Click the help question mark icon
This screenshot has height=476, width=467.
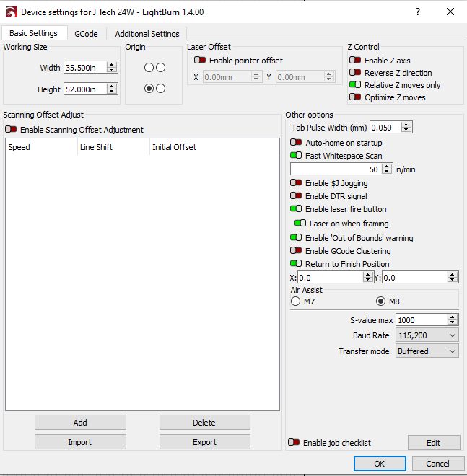pyautogui.click(x=418, y=12)
